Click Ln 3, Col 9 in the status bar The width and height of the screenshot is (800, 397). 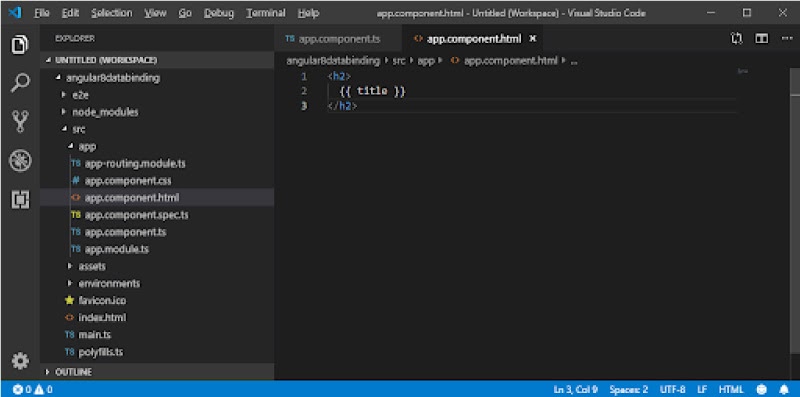(x=576, y=390)
